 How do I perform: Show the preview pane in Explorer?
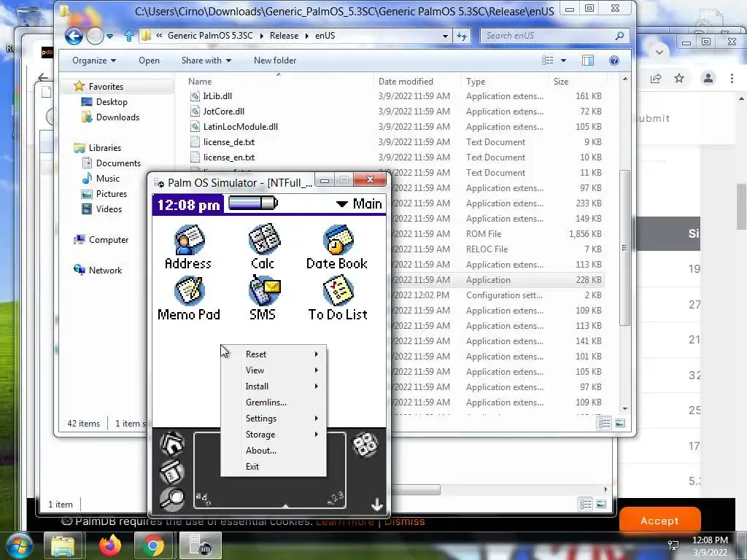588,61
